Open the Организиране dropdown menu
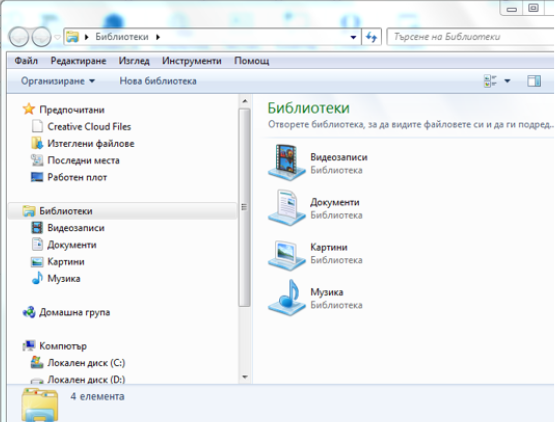The width and height of the screenshot is (559, 422). point(58,81)
